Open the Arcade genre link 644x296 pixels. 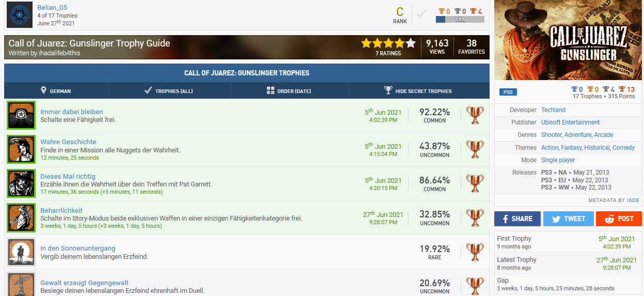click(x=604, y=135)
